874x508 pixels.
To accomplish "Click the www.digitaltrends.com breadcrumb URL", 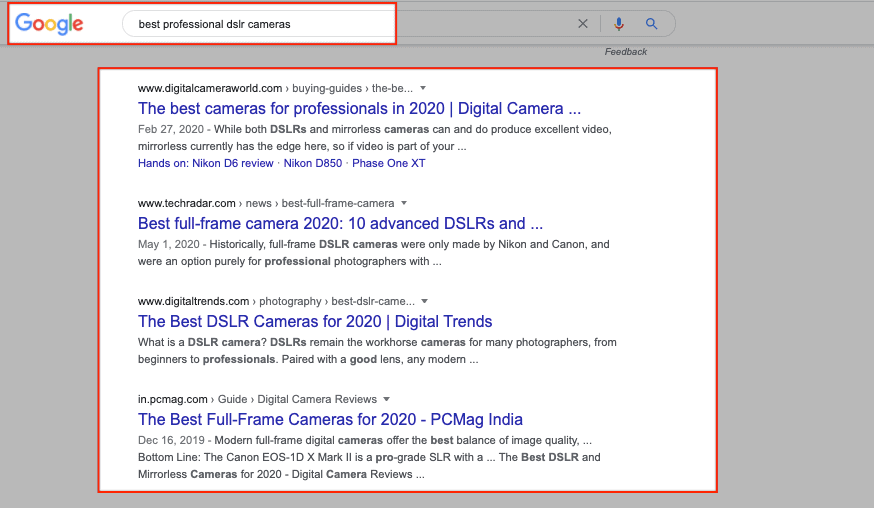I will pyautogui.click(x=193, y=301).
